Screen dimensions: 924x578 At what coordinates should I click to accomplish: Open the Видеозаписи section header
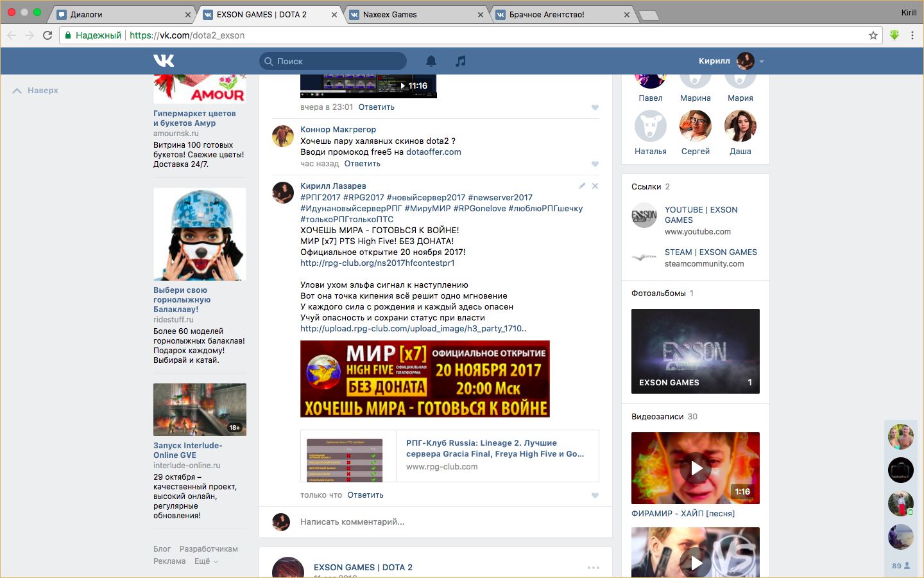click(x=658, y=417)
